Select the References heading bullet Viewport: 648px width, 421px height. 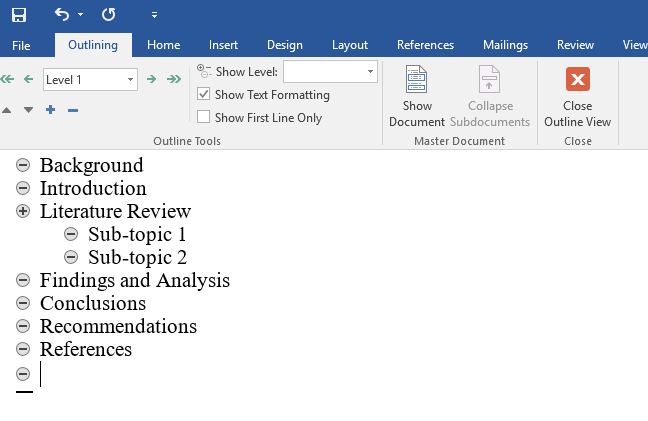click(x=23, y=349)
